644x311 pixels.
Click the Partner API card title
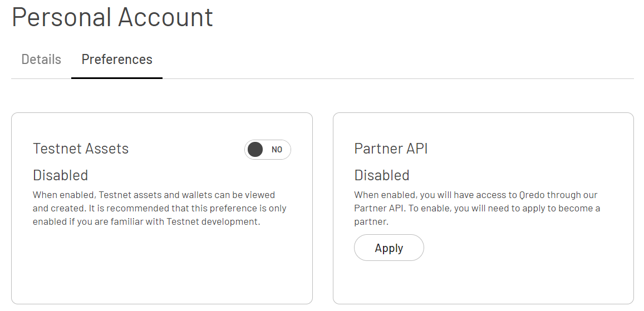tap(391, 149)
